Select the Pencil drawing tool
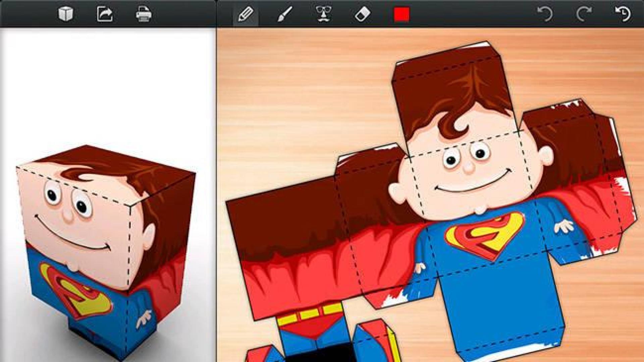644x362 pixels. coord(246,14)
